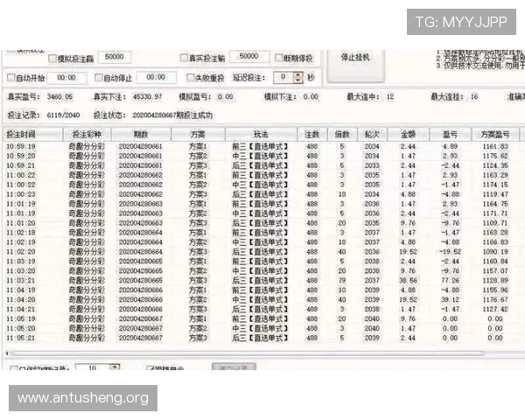Enable the 模拟投注赢 checkbox
The image size is (525, 420).
52,59
